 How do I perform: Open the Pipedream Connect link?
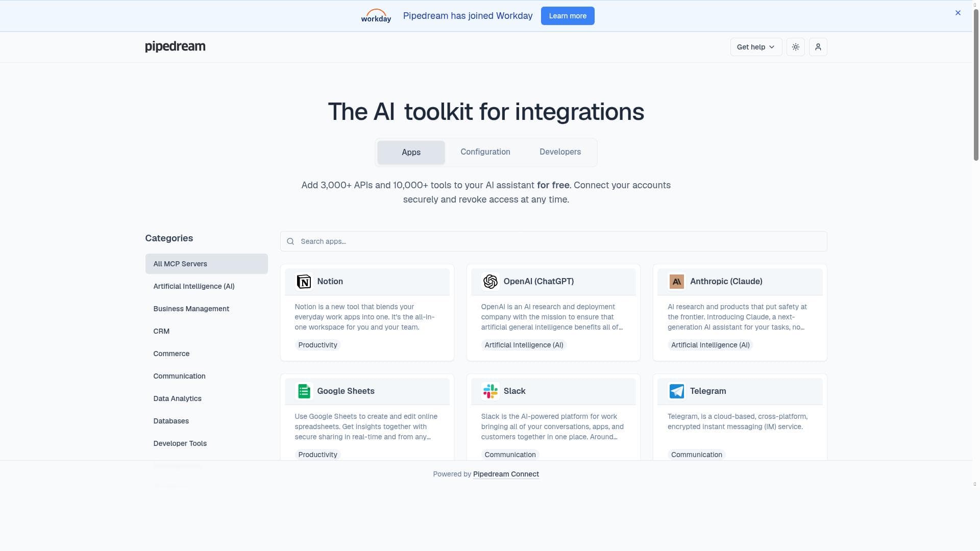click(x=506, y=474)
